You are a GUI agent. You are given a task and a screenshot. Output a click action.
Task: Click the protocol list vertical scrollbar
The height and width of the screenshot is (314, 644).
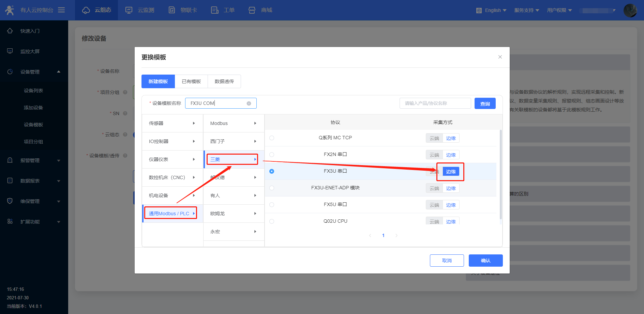[500, 174]
